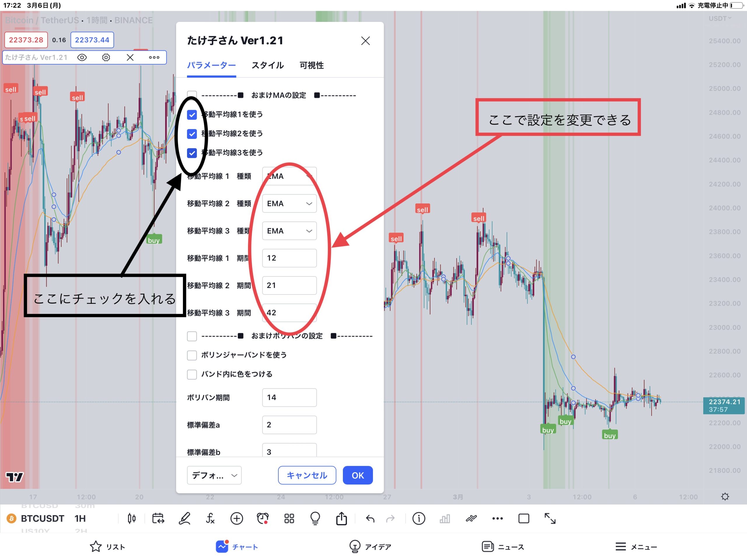Open 移動平均線 2 種類 EMA dropdown
The width and height of the screenshot is (747, 560).
click(289, 204)
